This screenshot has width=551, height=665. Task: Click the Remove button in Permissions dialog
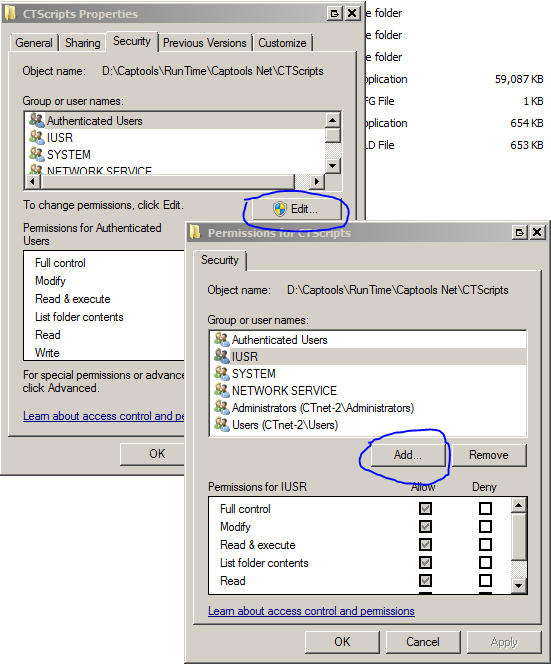click(x=489, y=455)
